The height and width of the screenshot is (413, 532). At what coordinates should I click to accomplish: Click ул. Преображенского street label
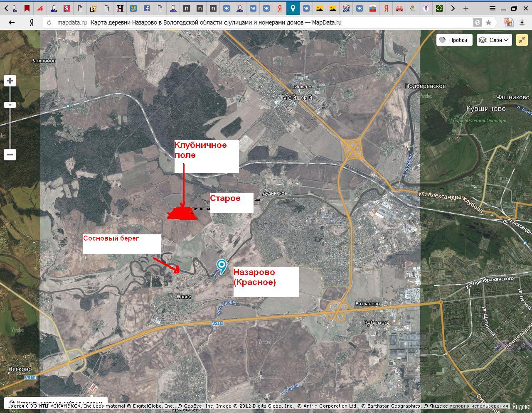[x=490, y=283]
